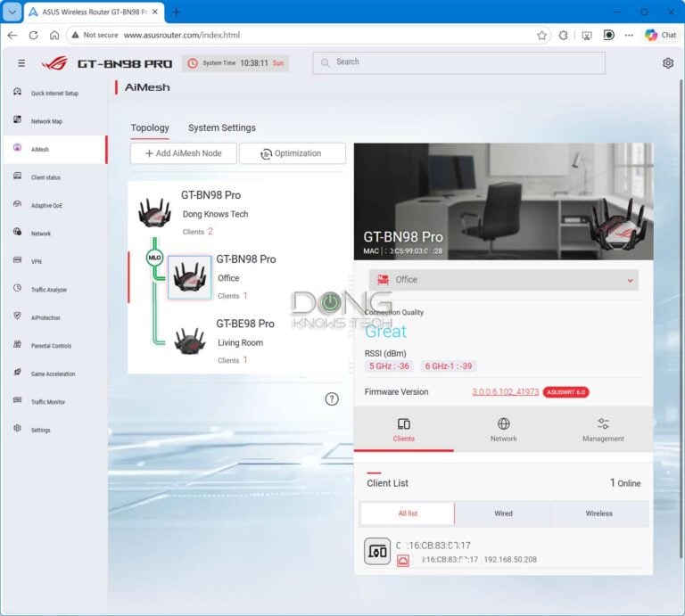
Task: Open AiProtection in the sidebar
Action: click(x=54, y=317)
